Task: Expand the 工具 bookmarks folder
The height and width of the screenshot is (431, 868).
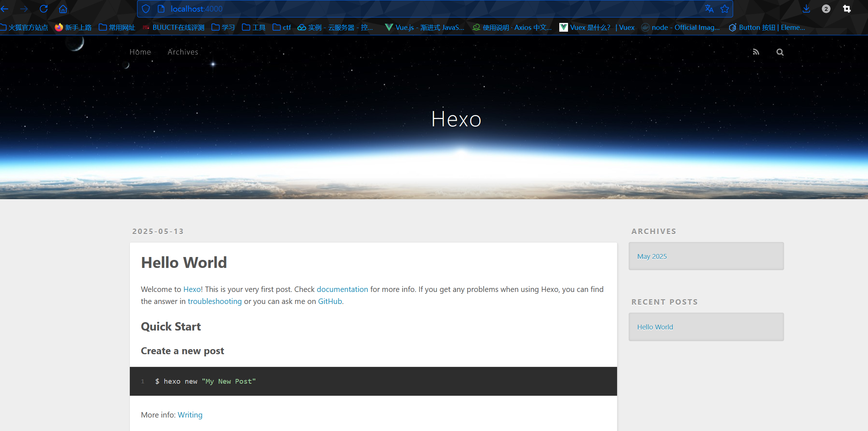Action: (x=254, y=27)
